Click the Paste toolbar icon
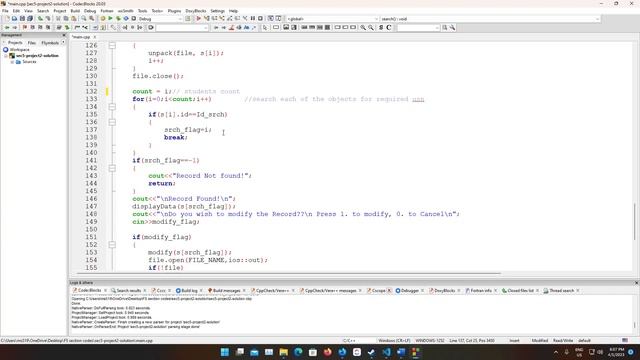Screen dimensions: 640x360 point(73,19)
